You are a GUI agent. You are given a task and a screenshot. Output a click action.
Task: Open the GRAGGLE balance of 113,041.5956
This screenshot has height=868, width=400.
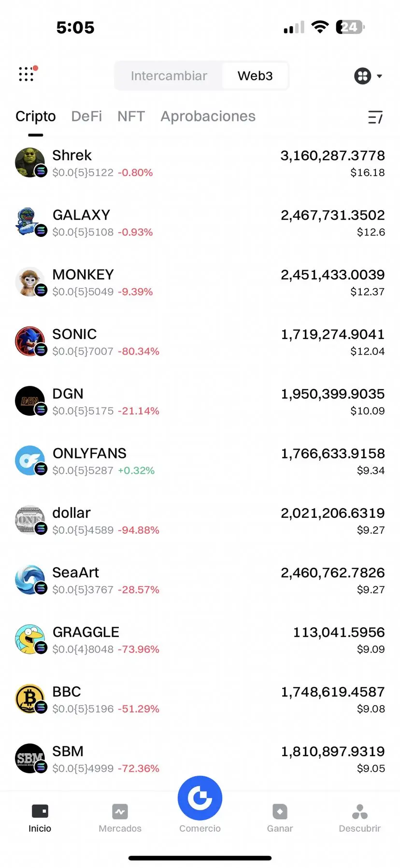[339, 633]
